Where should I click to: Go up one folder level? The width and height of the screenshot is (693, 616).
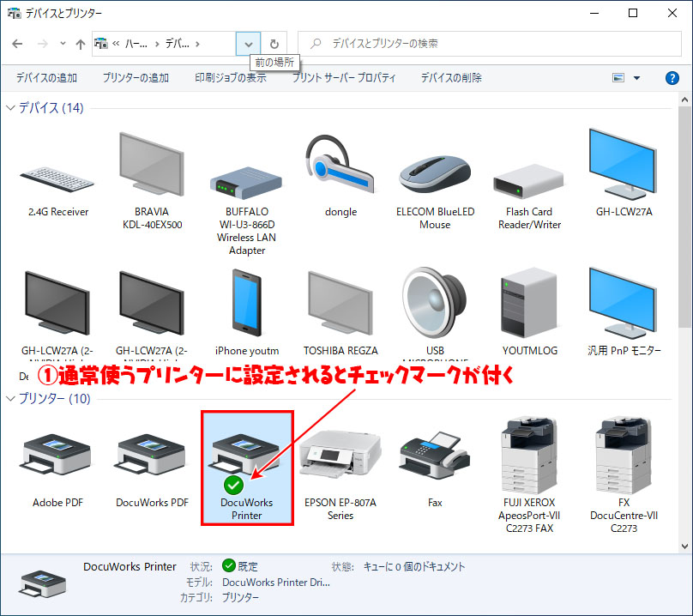click(x=81, y=44)
